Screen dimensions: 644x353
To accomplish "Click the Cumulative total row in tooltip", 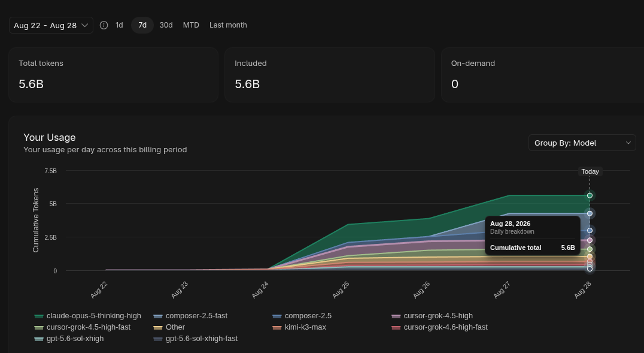I will [532, 248].
